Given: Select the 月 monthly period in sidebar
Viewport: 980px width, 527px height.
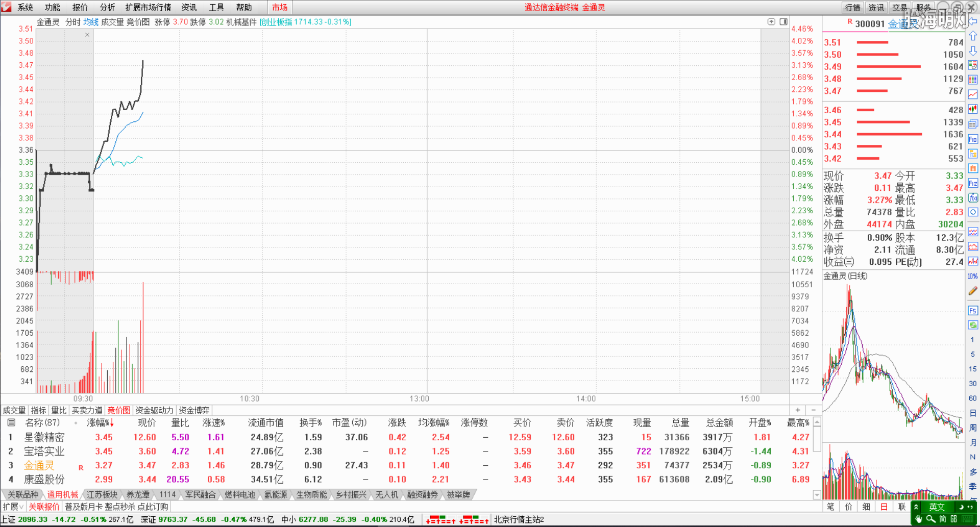Looking at the screenshot, I should (973, 442).
